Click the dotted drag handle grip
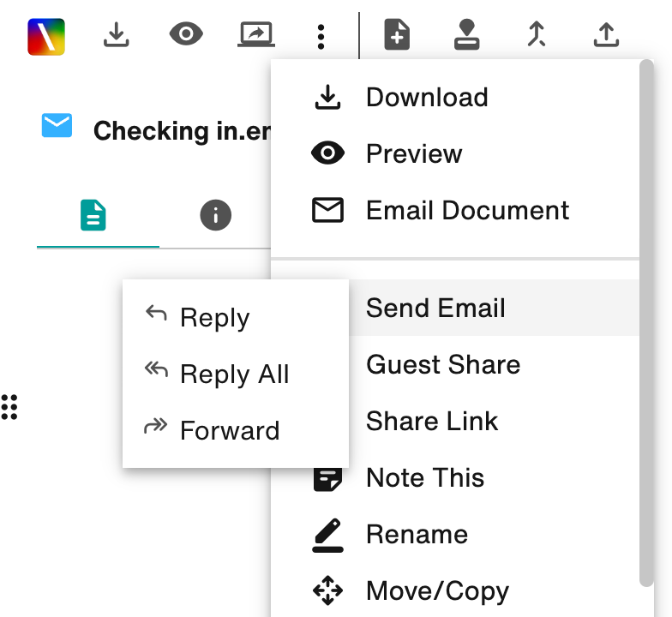Viewport: 672px width, 617px height. (9, 407)
